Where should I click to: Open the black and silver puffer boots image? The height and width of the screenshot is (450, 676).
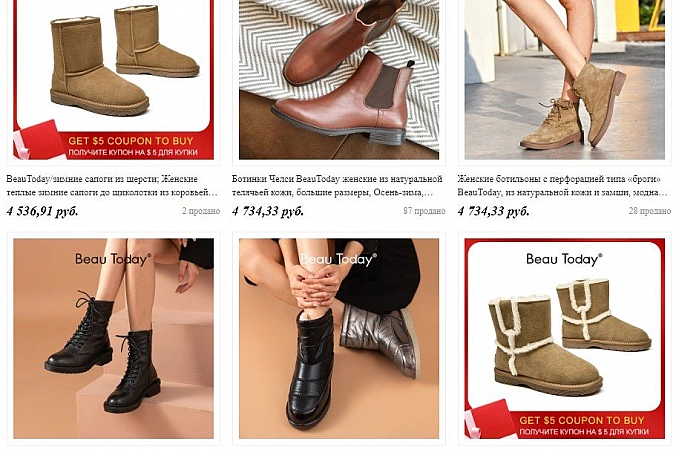click(339, 338)
